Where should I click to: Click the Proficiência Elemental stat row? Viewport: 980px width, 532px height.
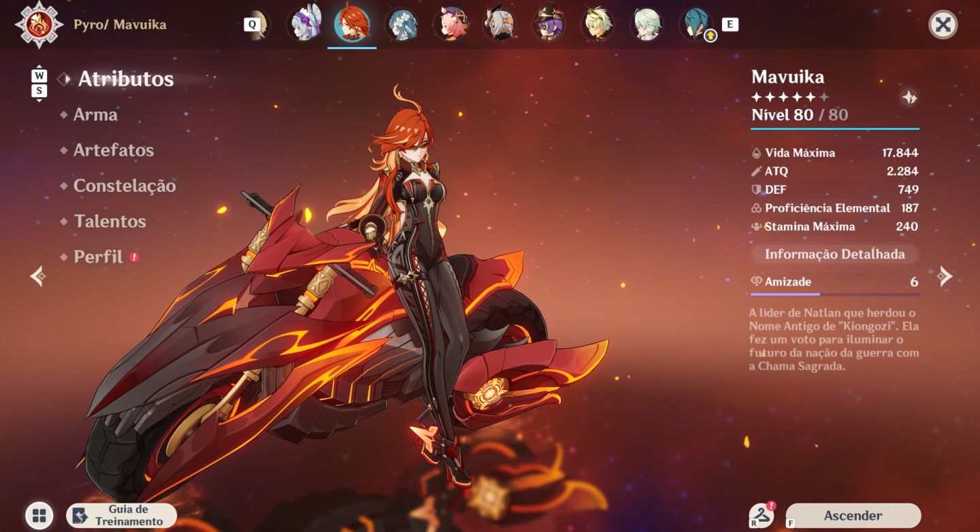(x=835, y=208)
